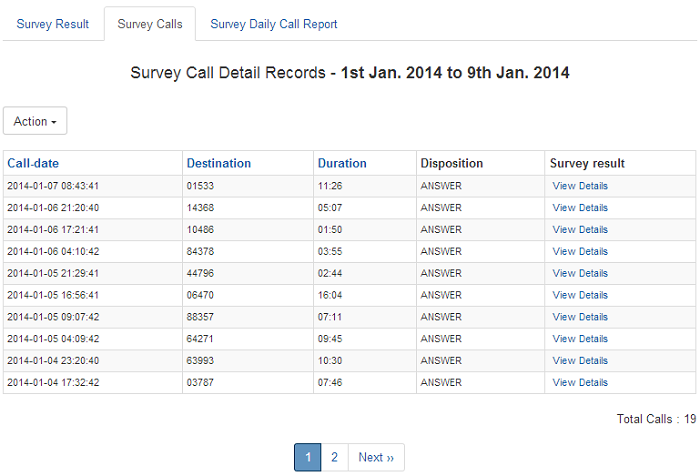The width and height of the screenshot is (700, 476).
Task: Click duration value 07:46
Action: (x=330, y=383)
